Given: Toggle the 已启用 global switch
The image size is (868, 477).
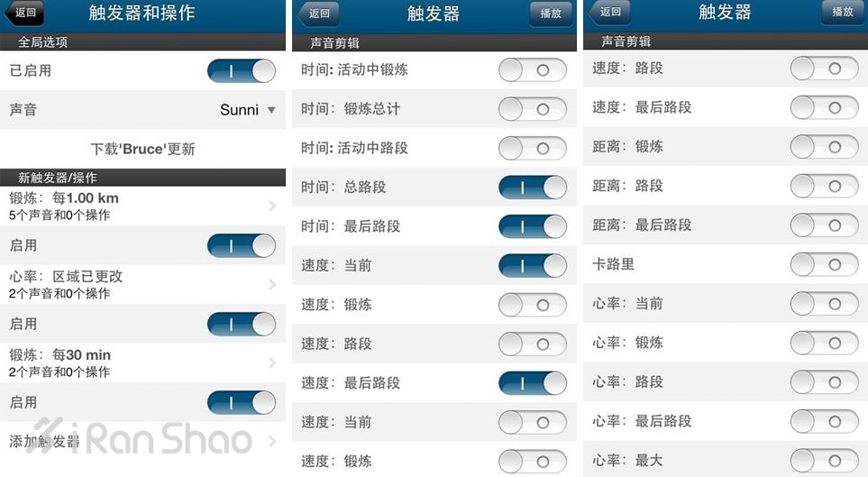Looking at the screenshot, I should point(241,70).
